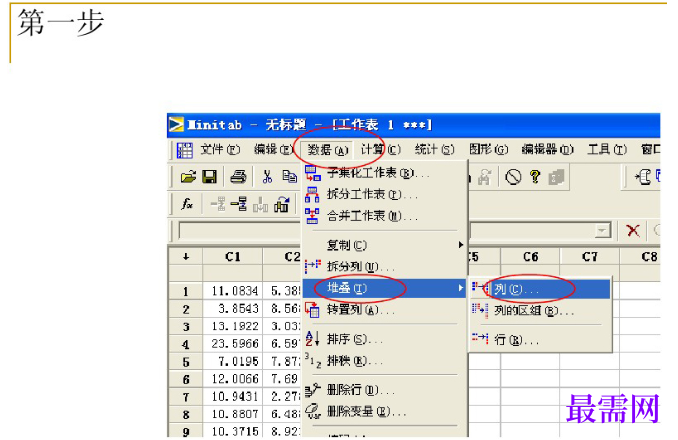Image resolution: width=678 pixels, height=440 pixels.
Task: Select 列的区组(B)... in the submenu
Action: [540, 310]
